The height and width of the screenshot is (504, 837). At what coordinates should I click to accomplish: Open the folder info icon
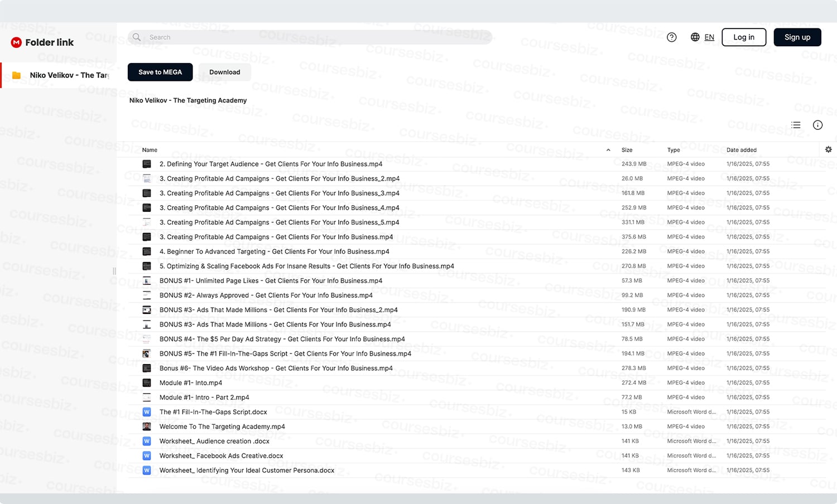tap(817, 125)
